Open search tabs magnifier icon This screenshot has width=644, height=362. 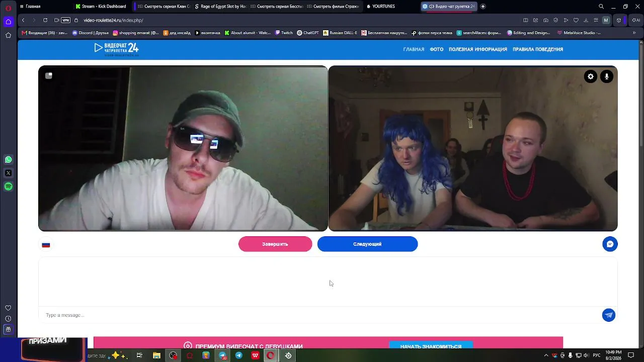click(601, 7)
